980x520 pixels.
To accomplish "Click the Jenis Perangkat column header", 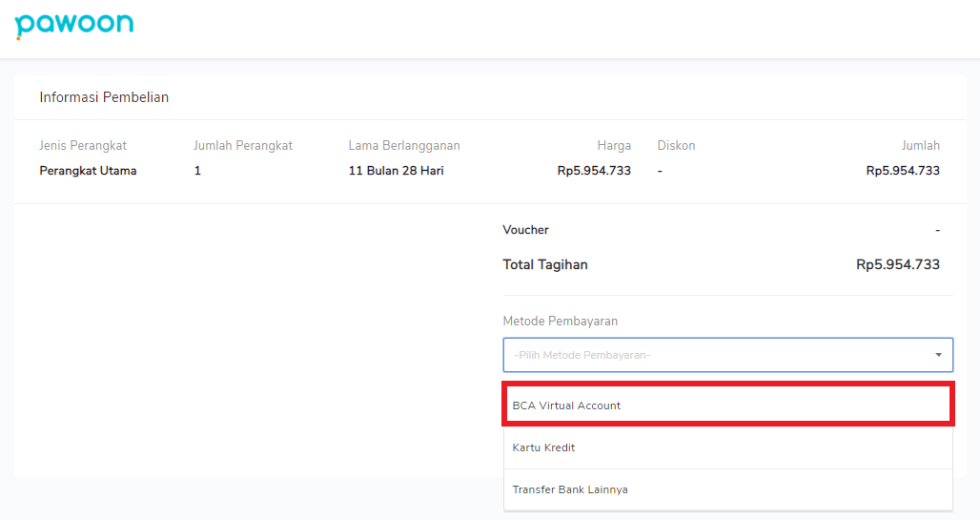I will click(83, 145).
